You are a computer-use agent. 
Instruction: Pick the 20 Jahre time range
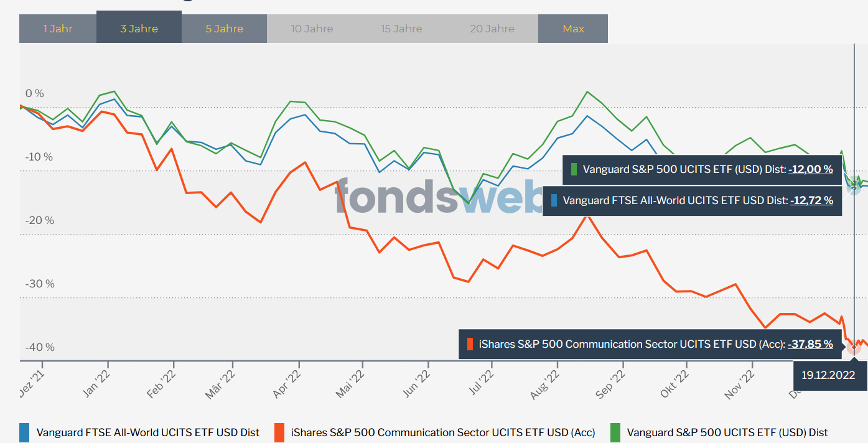pos(492,29)
